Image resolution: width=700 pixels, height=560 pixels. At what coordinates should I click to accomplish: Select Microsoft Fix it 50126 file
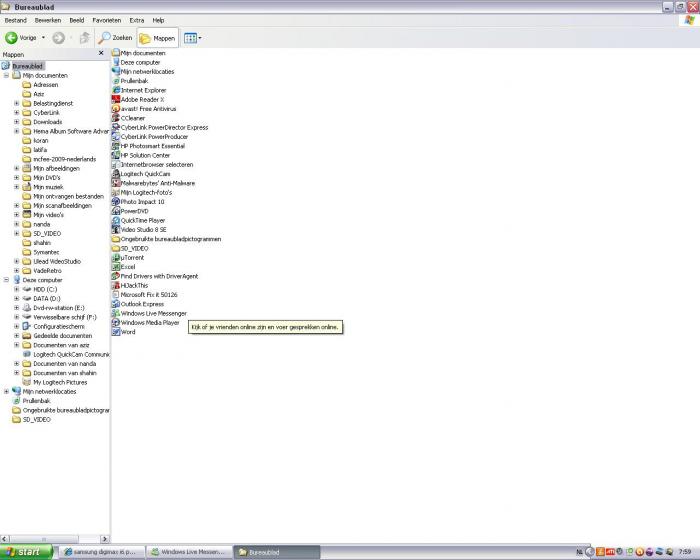click(x=145, y=295)
